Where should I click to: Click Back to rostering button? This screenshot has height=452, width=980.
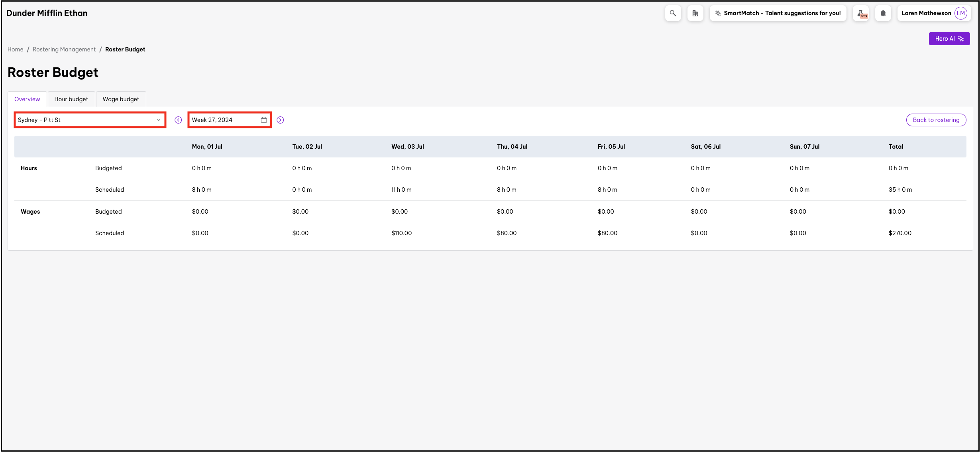click(936, 120)
